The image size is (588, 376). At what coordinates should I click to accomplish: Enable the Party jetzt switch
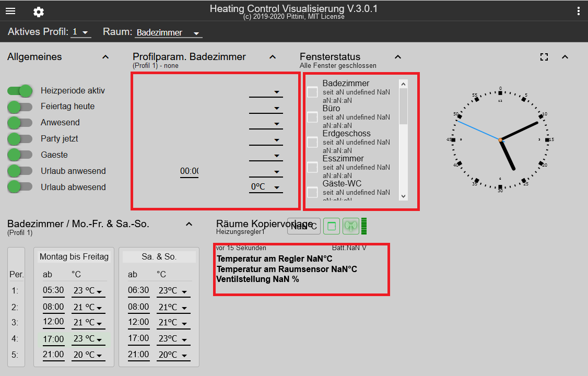[x=20, y=139]
